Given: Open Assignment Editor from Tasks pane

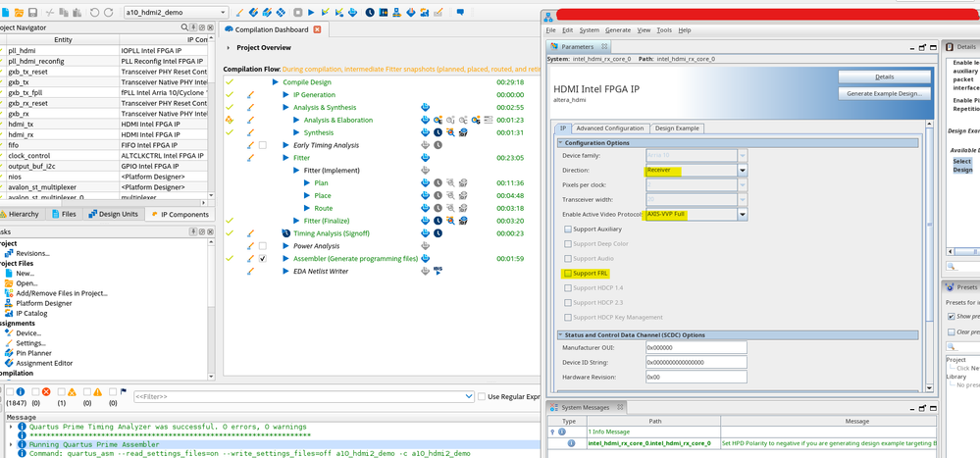Looking at the screenshot, I should (45, 363).
